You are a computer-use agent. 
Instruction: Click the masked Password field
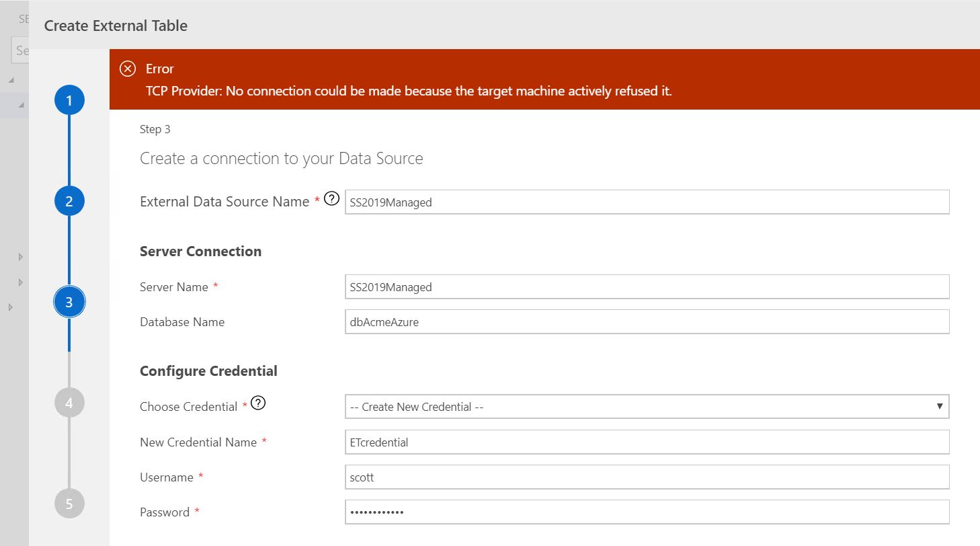[x=645, y=512]
